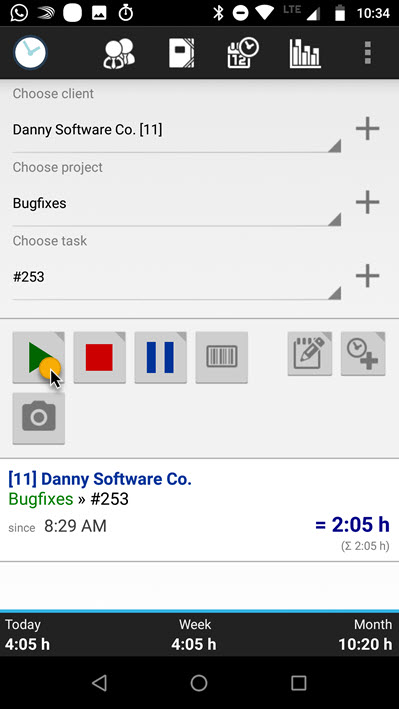Image resolution: width=399 pixels, height=709 pixels.
Task: Expand the #253 task dropdown
Action: pyautogui.click(x=176, y=278)
